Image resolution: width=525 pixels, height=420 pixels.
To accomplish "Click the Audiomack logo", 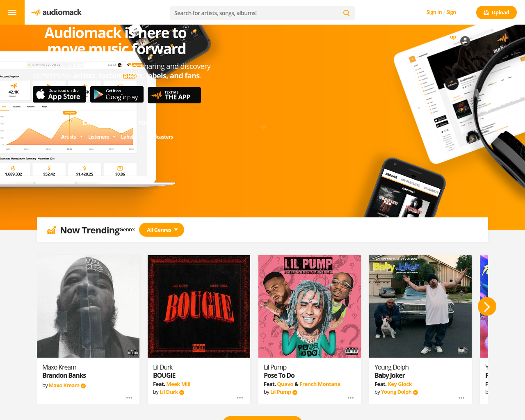I will click(x=56, y=12).
